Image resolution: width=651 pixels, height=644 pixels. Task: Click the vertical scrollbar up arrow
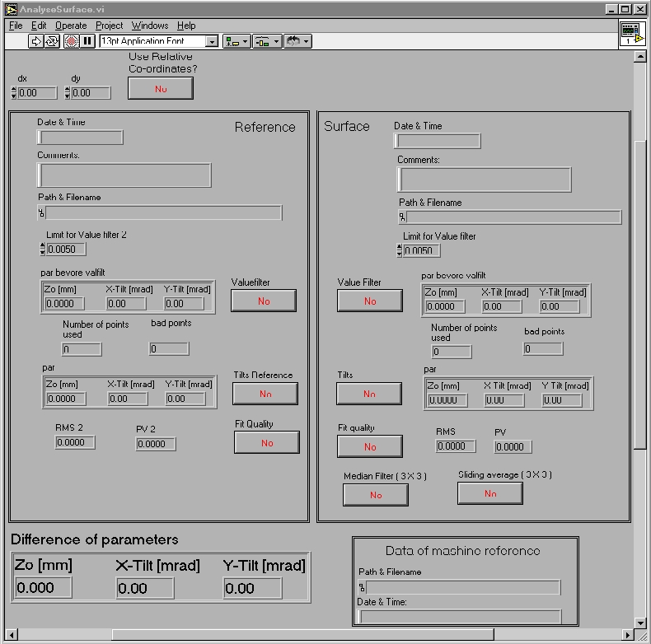640,57
